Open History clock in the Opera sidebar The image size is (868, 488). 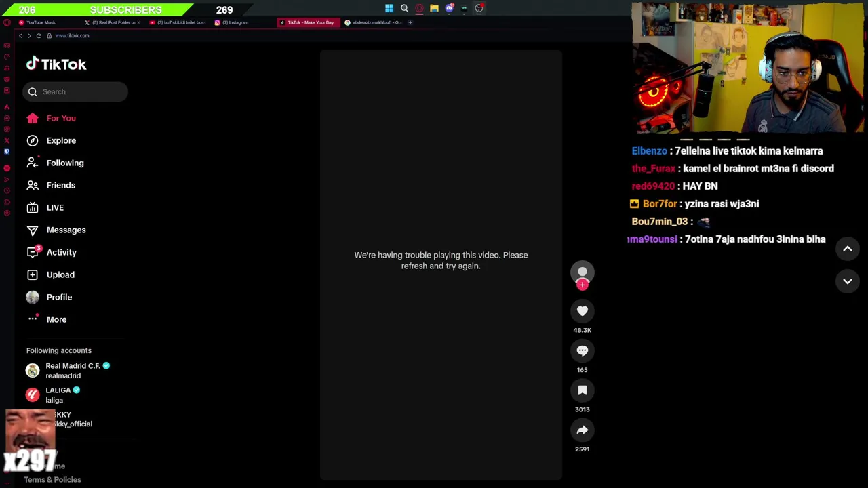pyautogui.click(x=7, y=190)
